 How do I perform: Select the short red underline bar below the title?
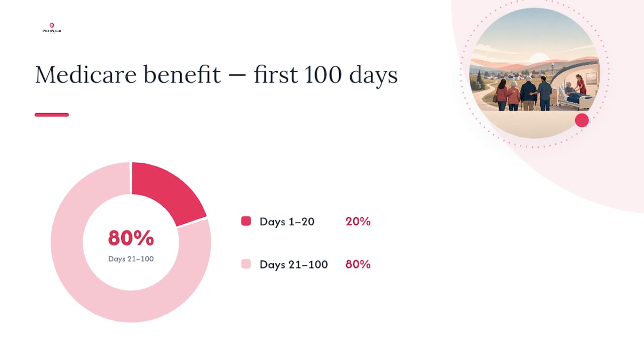click(x=52, y=115)
